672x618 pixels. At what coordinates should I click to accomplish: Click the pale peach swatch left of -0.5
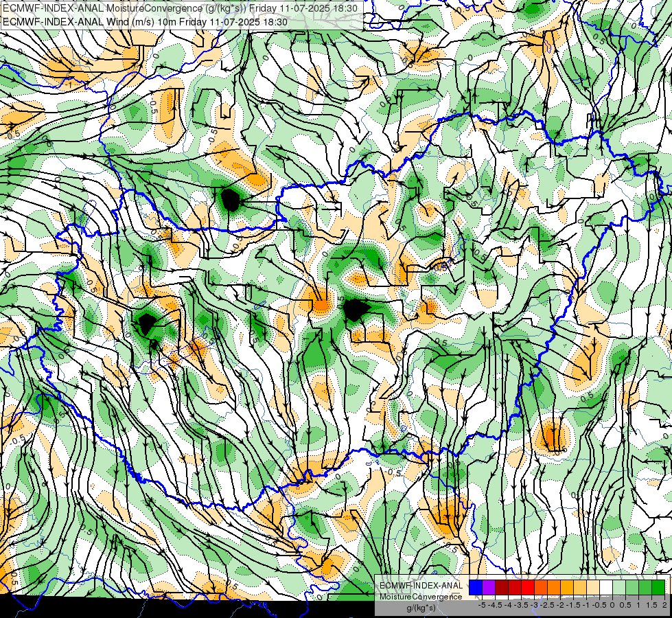(x=593, y=587)
